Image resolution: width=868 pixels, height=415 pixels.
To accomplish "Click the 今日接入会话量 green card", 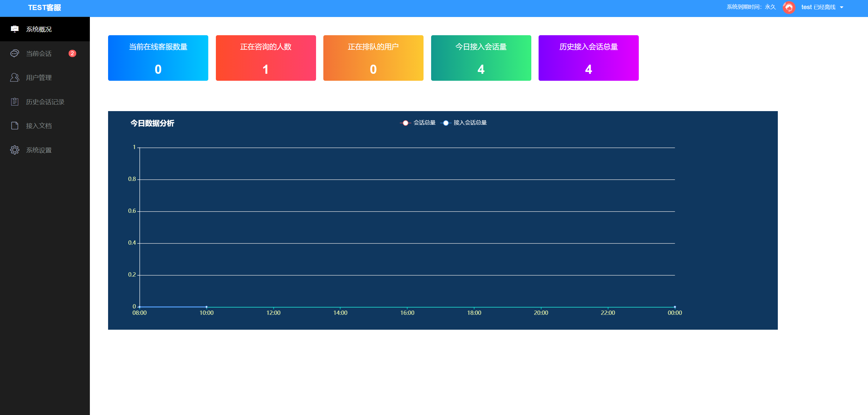I will click(481, 58).
